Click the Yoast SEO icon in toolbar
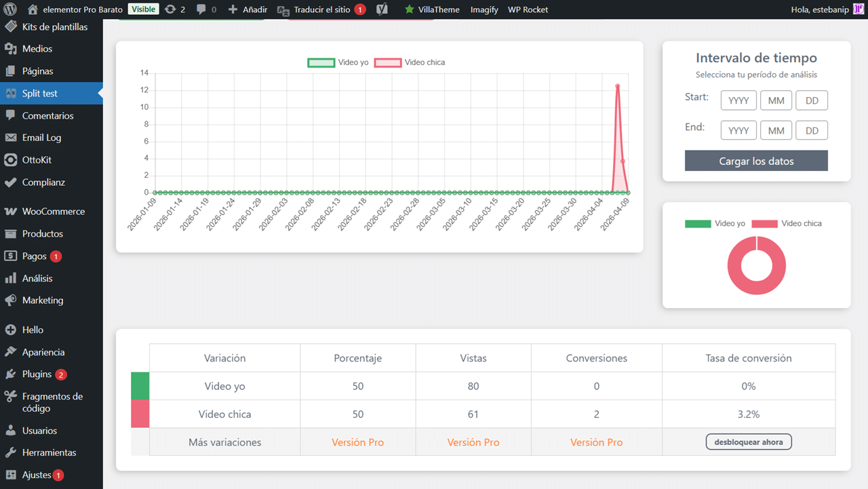 tap(382, 9)
